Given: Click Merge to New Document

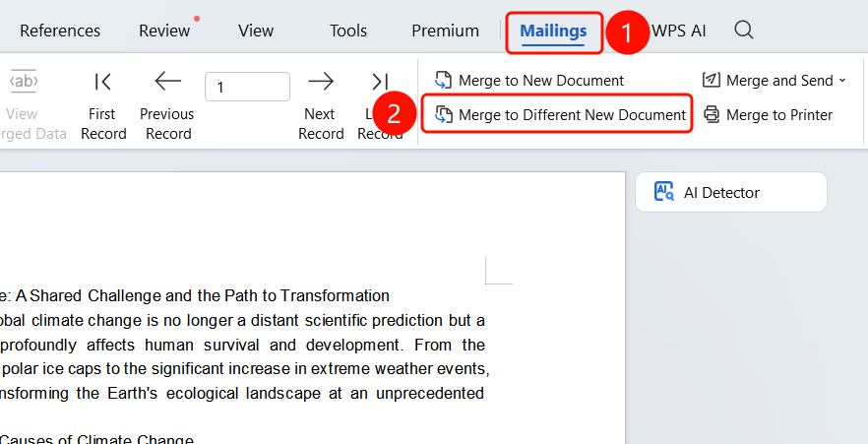Looking at the screenshot, I should pos(528,81).
